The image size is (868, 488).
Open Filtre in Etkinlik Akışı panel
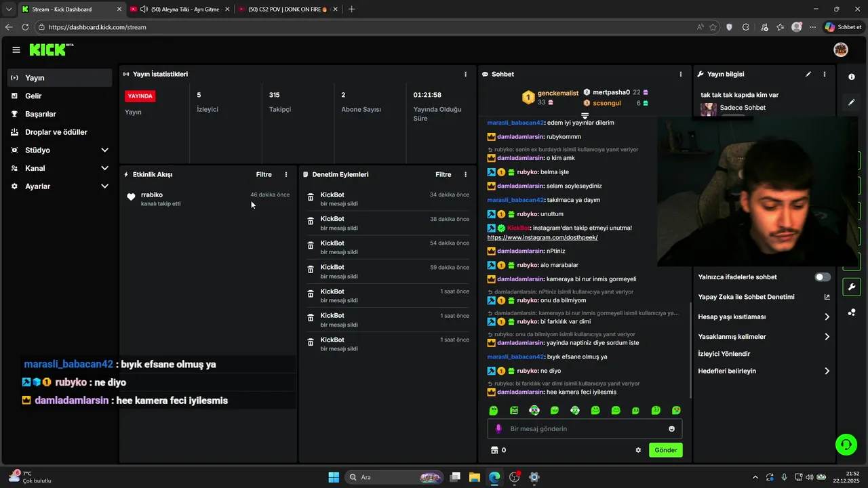(x=264, y=174)
